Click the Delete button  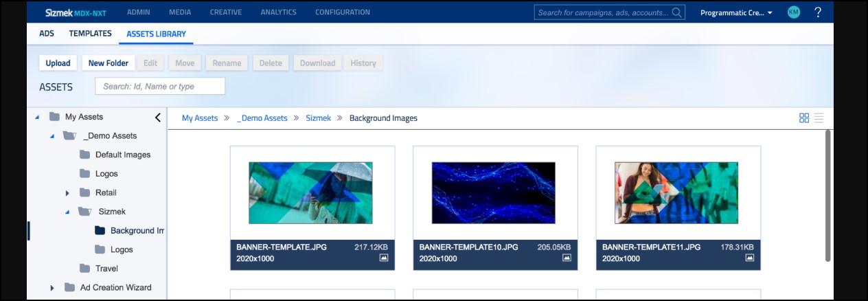click(271, 63)
